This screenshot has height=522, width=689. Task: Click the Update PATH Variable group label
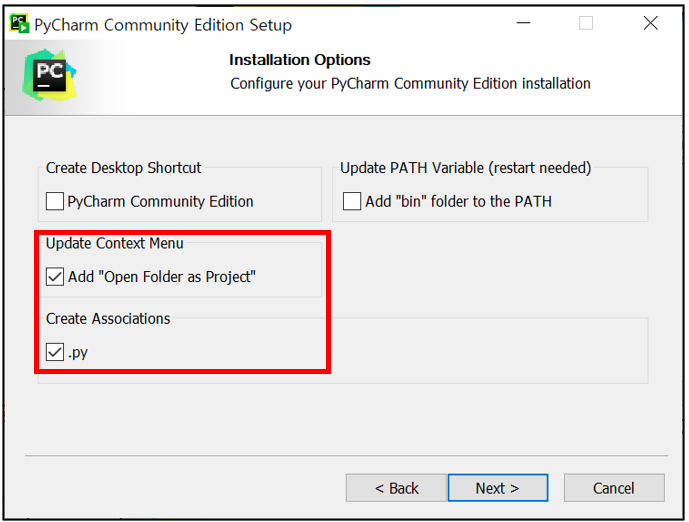pyautogui.click(x=466, y=168)
